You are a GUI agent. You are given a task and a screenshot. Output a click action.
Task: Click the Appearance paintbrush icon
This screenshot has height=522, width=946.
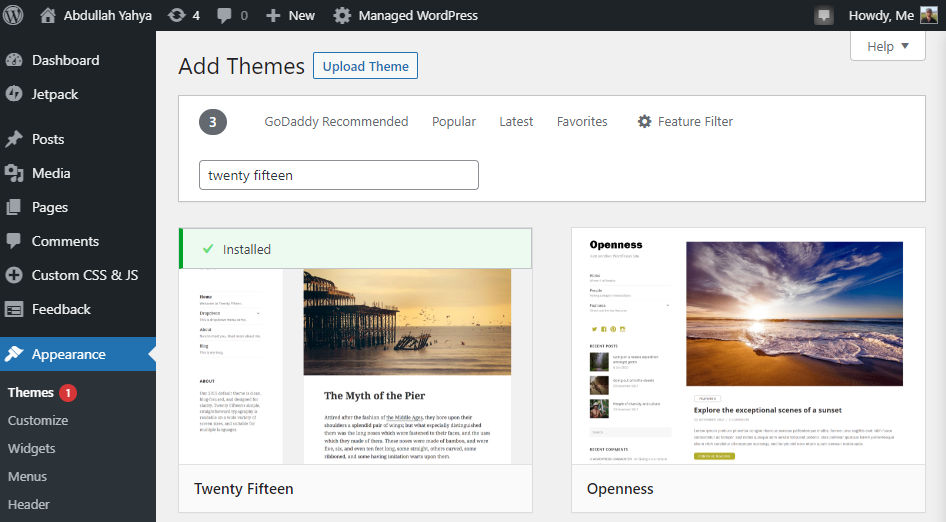point(14,354)
